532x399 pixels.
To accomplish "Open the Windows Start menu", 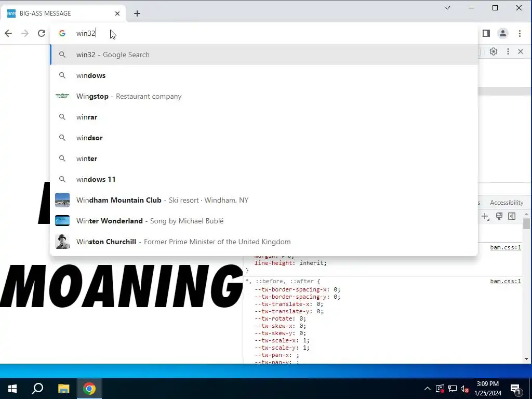I will tap(12, 389).
